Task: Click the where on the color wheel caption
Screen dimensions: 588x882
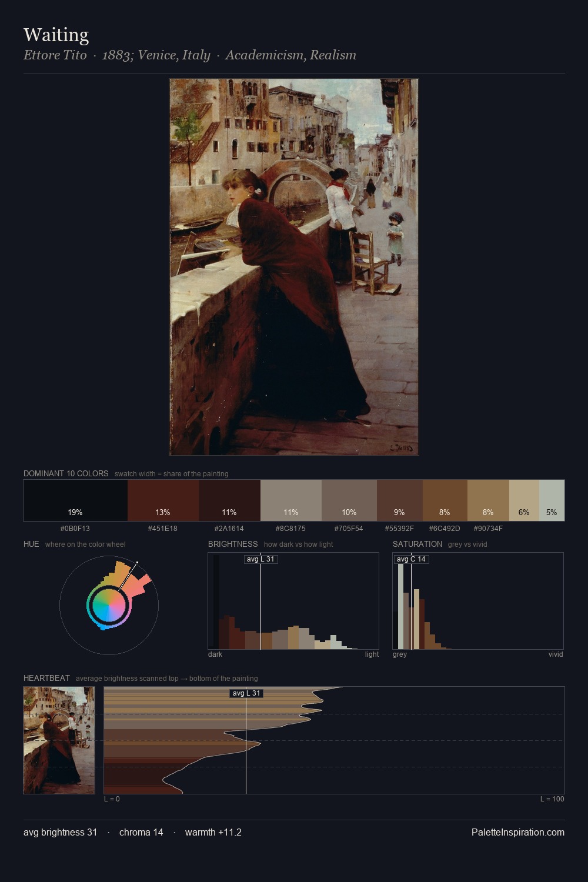Action: (x=85, y=544)
